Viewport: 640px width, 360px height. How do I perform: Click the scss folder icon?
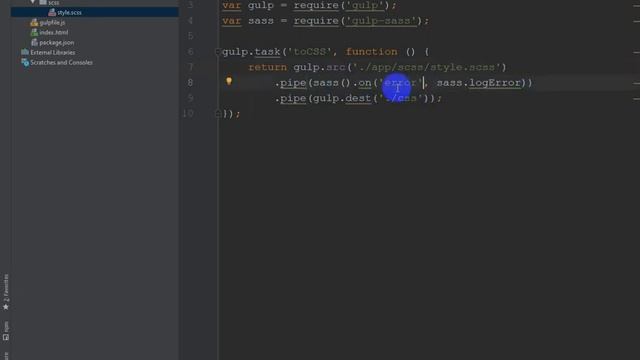point(43,2)
